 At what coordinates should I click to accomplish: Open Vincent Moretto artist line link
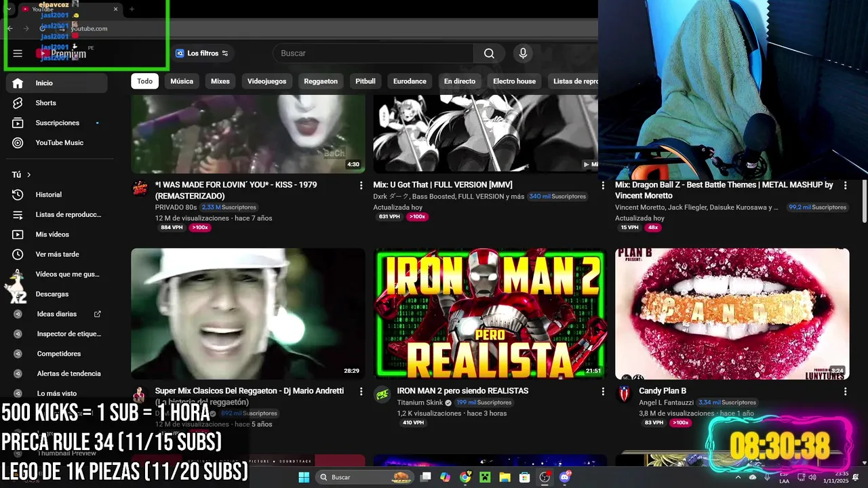tap(696, 207)
